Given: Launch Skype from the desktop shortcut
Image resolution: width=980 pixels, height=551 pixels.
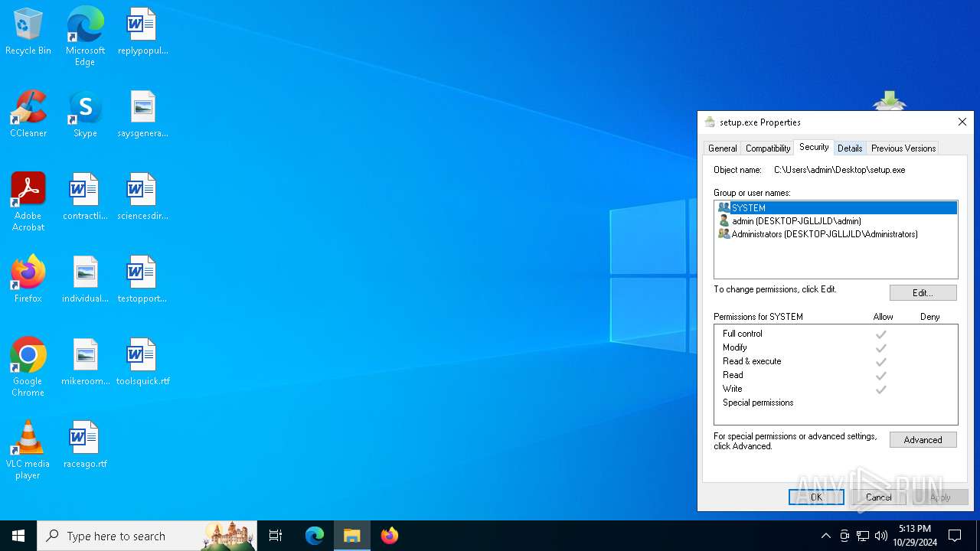Looking at the screenshot, I should pos(85,115).
